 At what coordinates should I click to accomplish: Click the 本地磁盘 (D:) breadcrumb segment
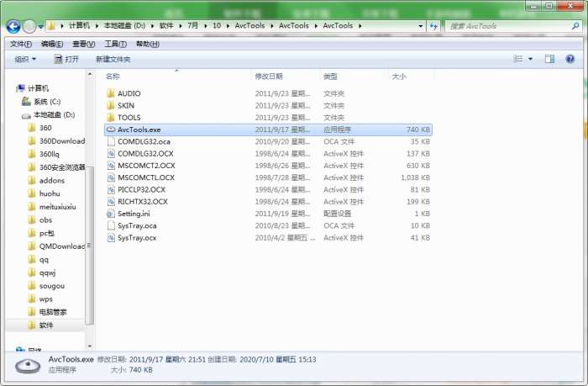pos(124,25)
